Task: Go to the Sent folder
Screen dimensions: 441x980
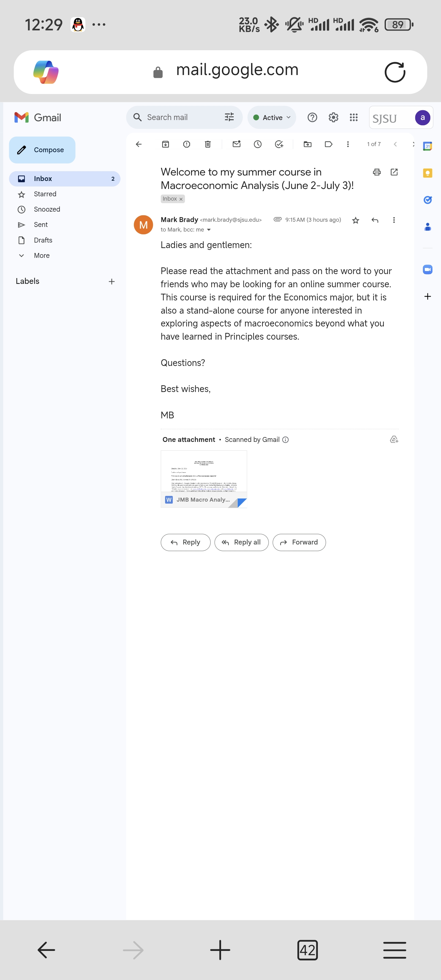Action: pyautogui.click(x=41, y=225)
